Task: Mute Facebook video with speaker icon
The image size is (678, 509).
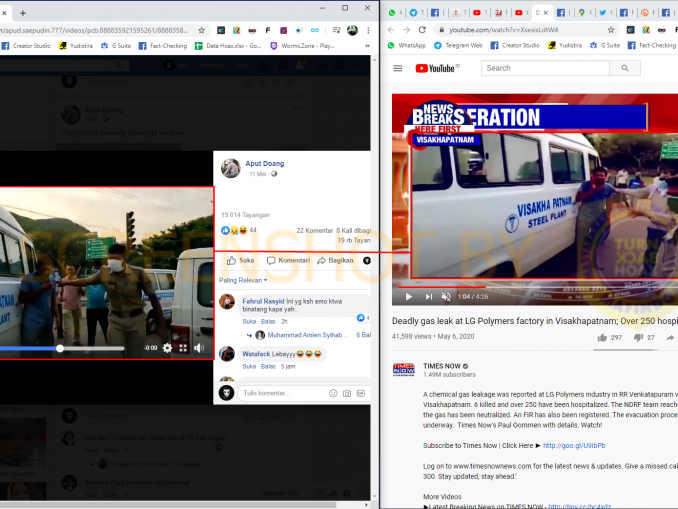Action: [x=198, y=348]
